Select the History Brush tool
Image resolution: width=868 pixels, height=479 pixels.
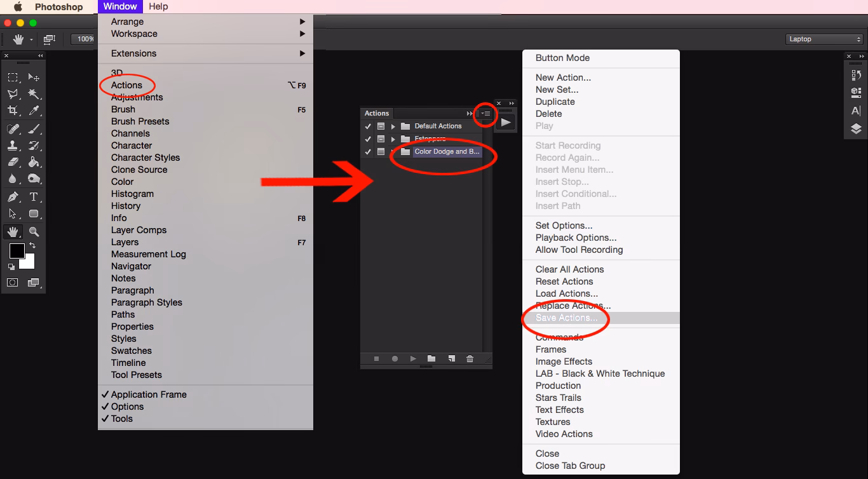34,145
